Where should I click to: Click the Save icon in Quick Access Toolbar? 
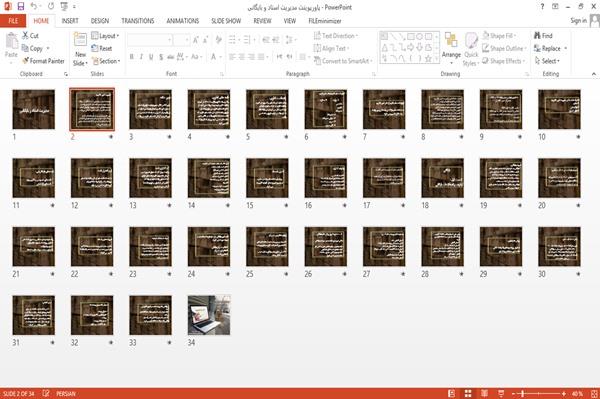point(21,7)
